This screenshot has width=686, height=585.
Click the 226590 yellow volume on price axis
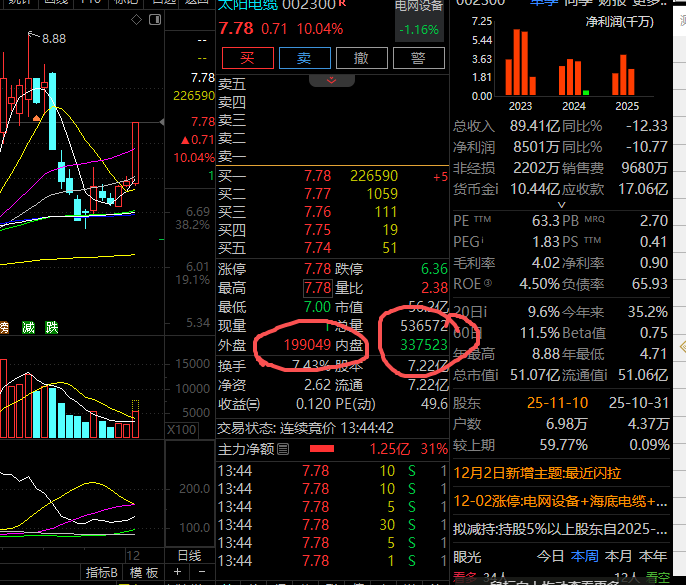click(x=194, y=95)
